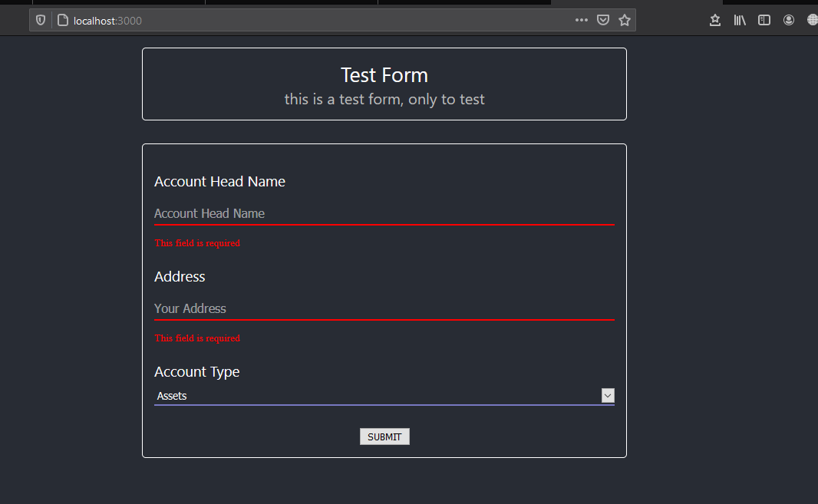The image size is (818, 504).
Task: Save page to Pocket icon
Action: coord(603,21)
